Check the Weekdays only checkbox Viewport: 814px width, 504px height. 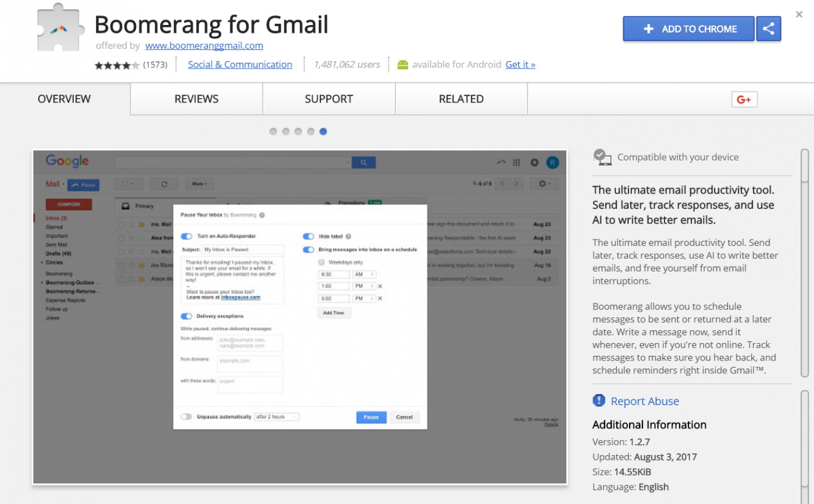(x=322, y=262)
